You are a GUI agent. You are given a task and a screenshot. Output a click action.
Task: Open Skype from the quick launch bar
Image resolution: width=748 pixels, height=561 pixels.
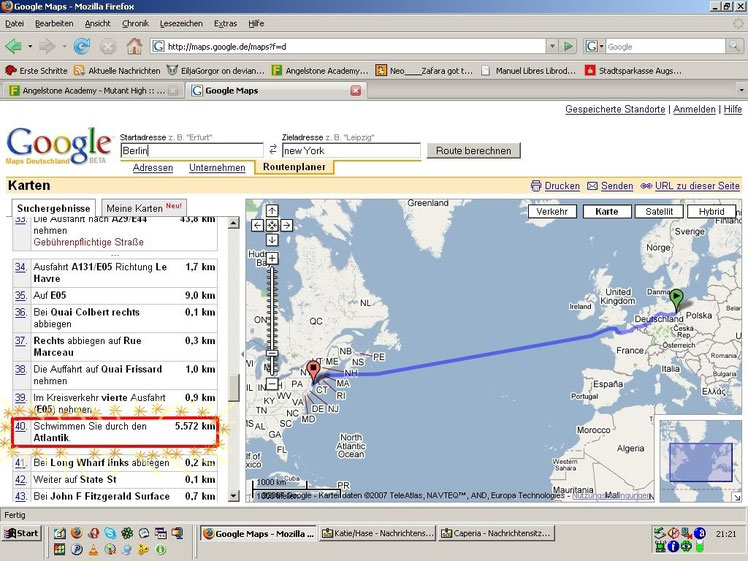110,533
